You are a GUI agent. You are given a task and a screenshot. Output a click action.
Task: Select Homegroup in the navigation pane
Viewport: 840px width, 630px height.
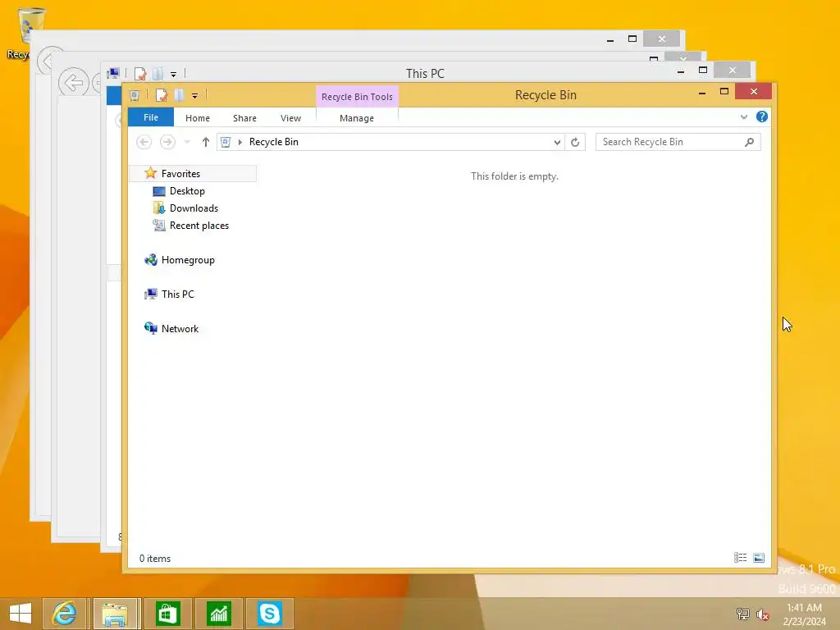pyautogui.click(x=188, y=260)
